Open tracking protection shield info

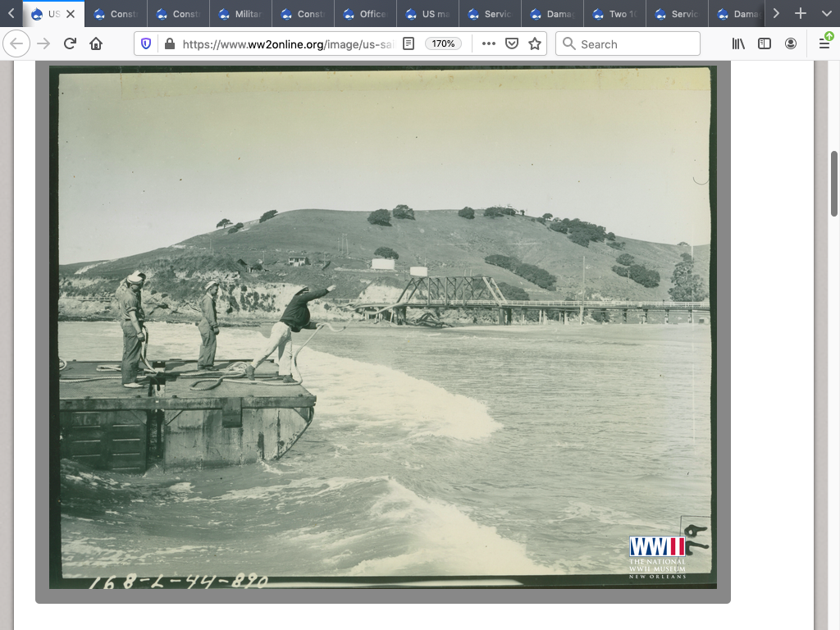(x=147, y=44)
